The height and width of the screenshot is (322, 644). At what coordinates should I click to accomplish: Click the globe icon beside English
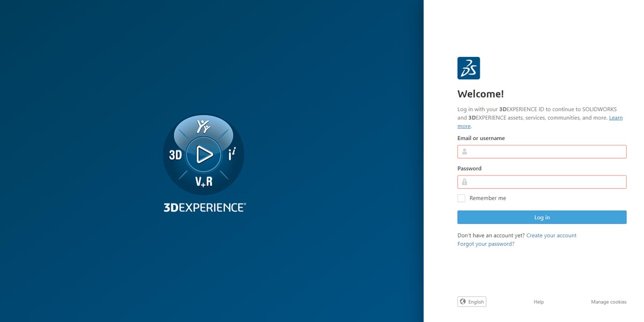click(x=463, y=302)
